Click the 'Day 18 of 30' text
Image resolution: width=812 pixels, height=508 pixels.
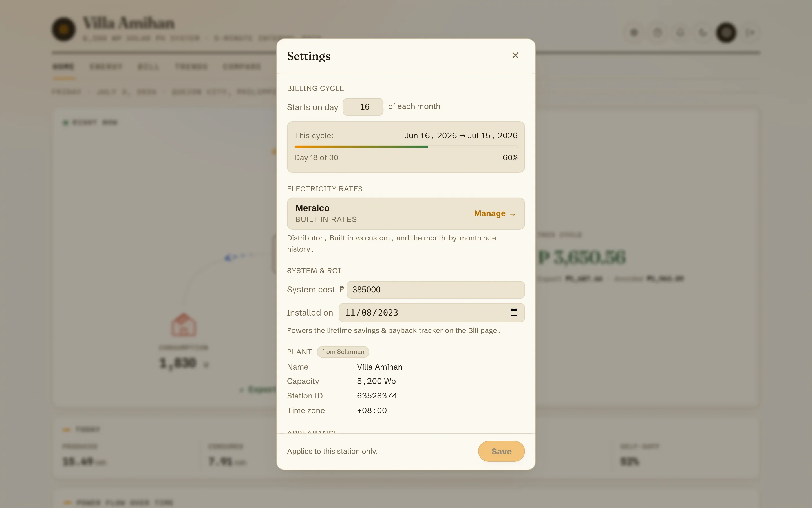point(316,157)
